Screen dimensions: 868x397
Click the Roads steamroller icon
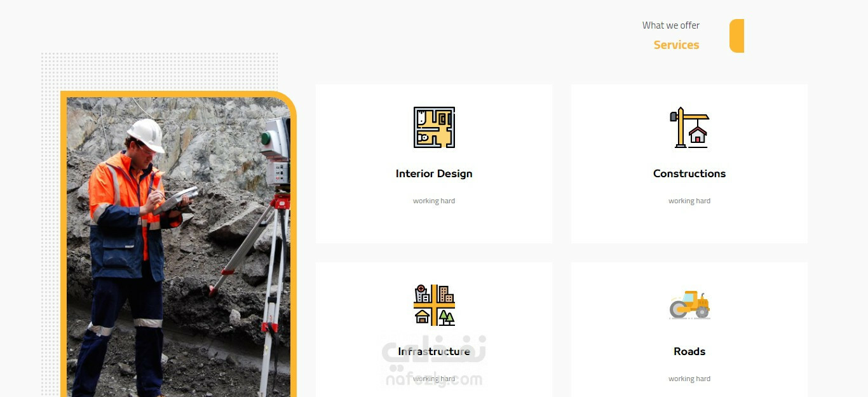click(689, 305)
